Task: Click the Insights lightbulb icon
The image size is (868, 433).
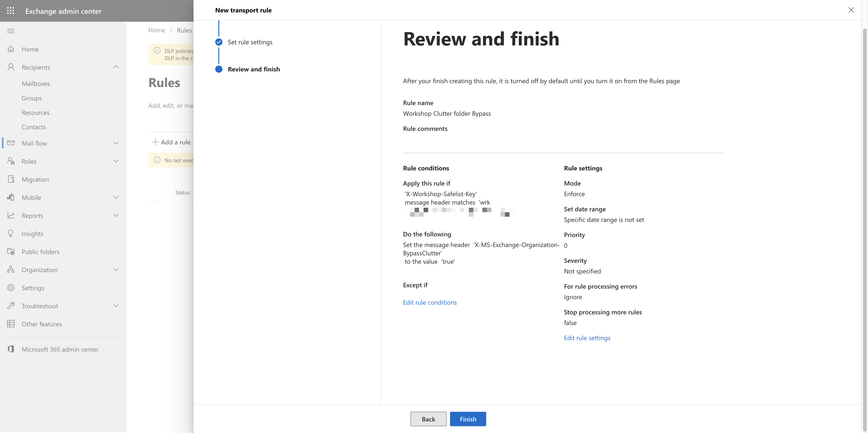Action: [11, 233]
